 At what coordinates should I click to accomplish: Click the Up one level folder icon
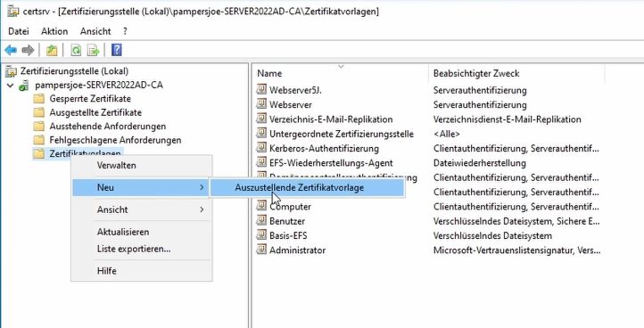click(x=52, y=51)
